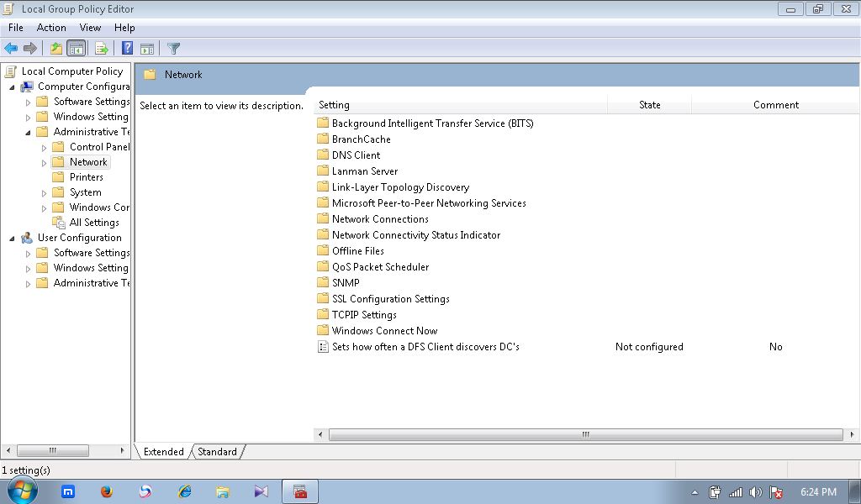Image resolution: width=861 pixels, height=504 pixels.
Task: Sort by the State column header
Action: [650, 105]
